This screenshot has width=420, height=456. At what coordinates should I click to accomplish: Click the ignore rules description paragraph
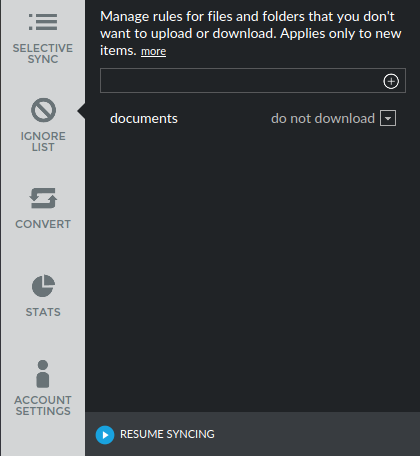coord(251,33)
